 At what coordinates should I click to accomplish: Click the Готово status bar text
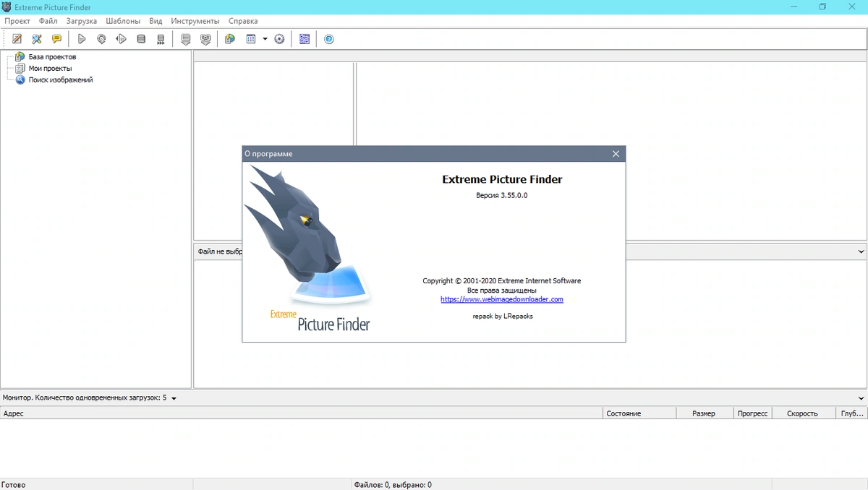click(x=14, y=485)
